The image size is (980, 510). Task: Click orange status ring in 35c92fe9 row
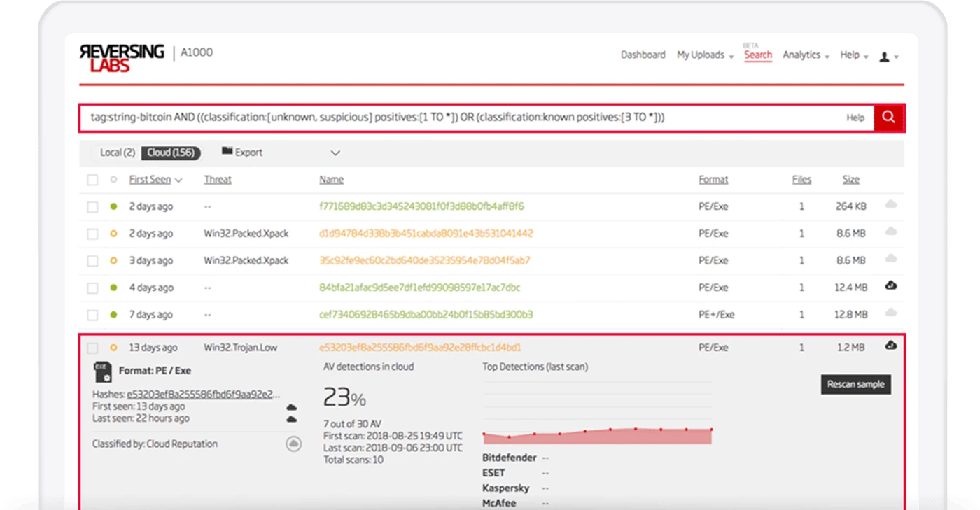113,260
